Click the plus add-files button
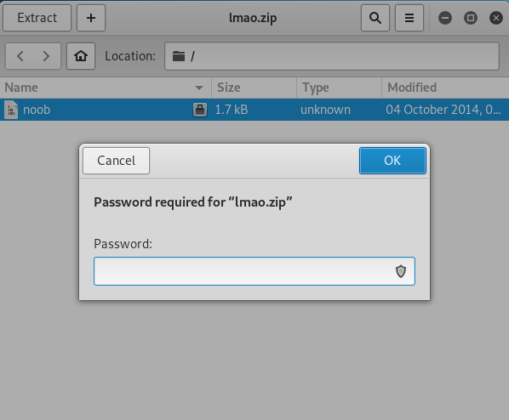 pos(91,18)
